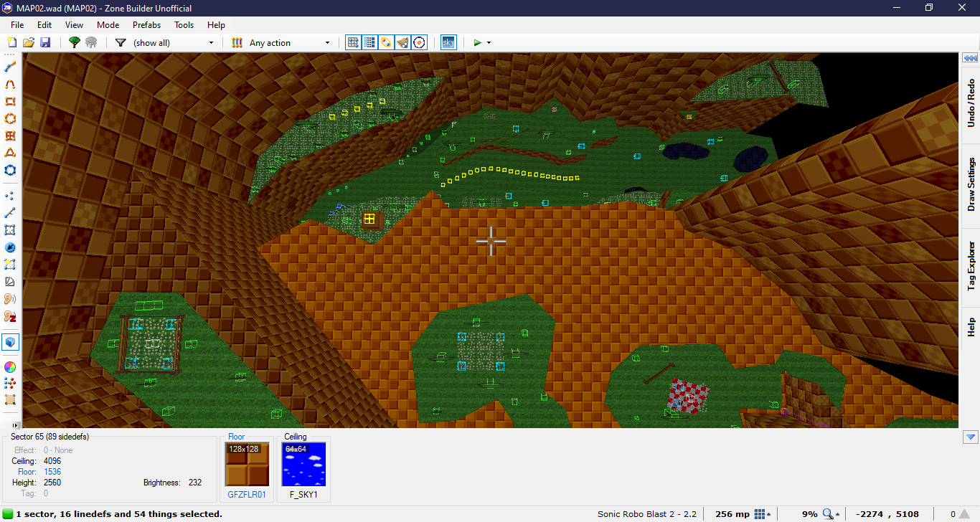Open the Mode menu
This screenshot has height=522, width=980.
108,24
